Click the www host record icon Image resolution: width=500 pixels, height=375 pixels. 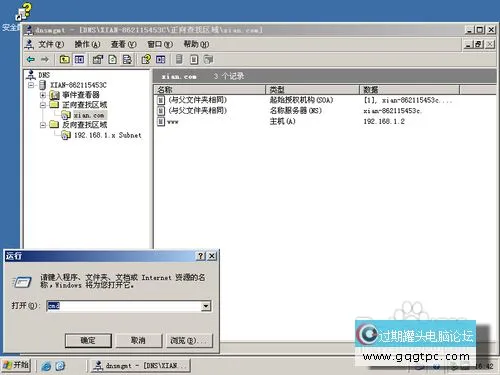coord(161,121)
